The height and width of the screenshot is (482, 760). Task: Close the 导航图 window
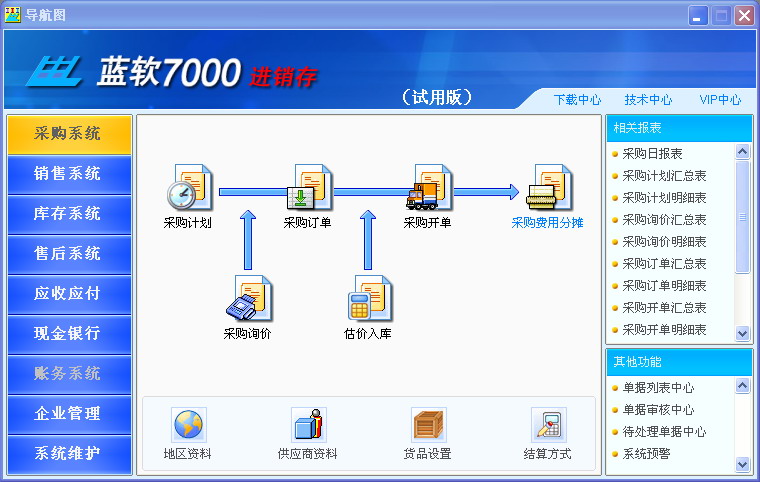click(x=744, y=16)
